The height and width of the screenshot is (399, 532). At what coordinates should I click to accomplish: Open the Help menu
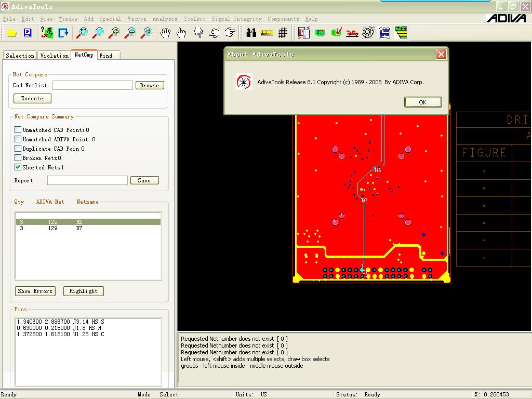click(311, 19)
